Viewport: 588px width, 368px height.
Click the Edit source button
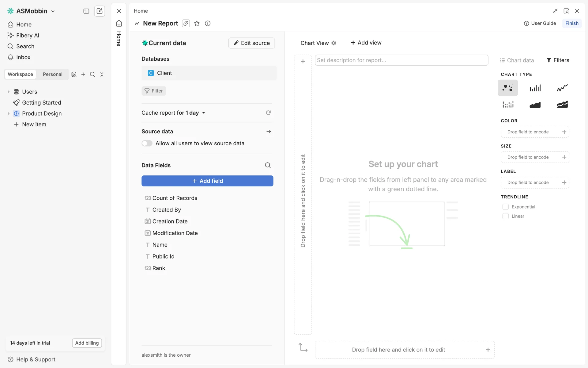(251, 43)
